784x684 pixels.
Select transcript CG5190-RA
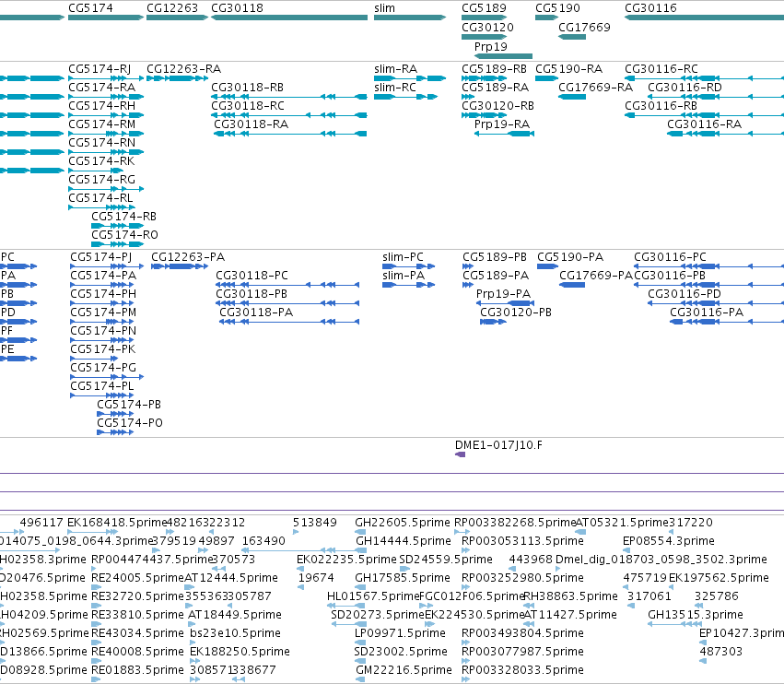[x=569, y=68]
